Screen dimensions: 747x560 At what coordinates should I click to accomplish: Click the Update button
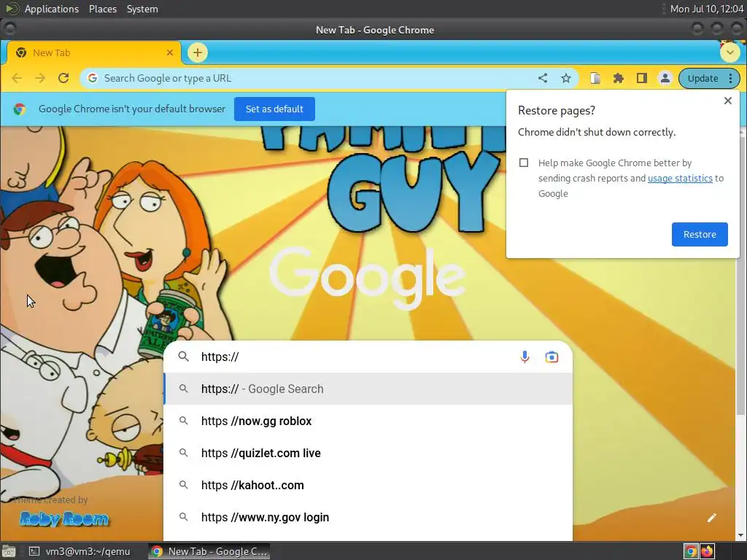coord(703,78)
